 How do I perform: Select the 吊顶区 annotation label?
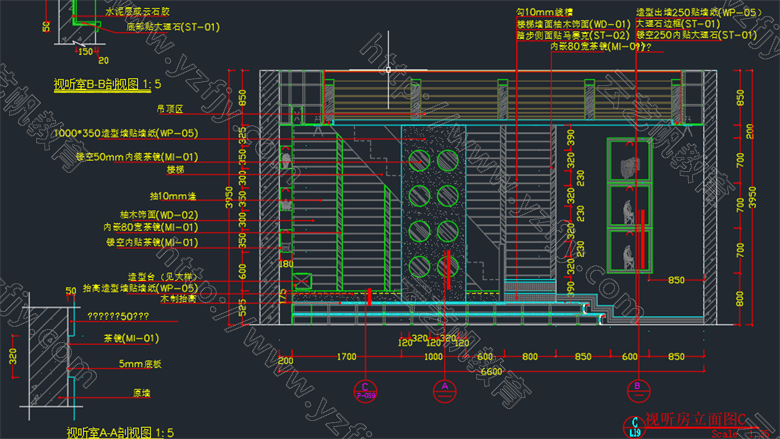pyautogui.click(x=170, y=109)
